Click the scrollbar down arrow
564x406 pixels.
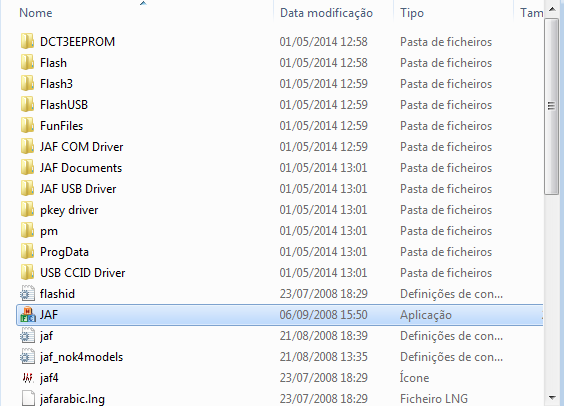point(552,397)
